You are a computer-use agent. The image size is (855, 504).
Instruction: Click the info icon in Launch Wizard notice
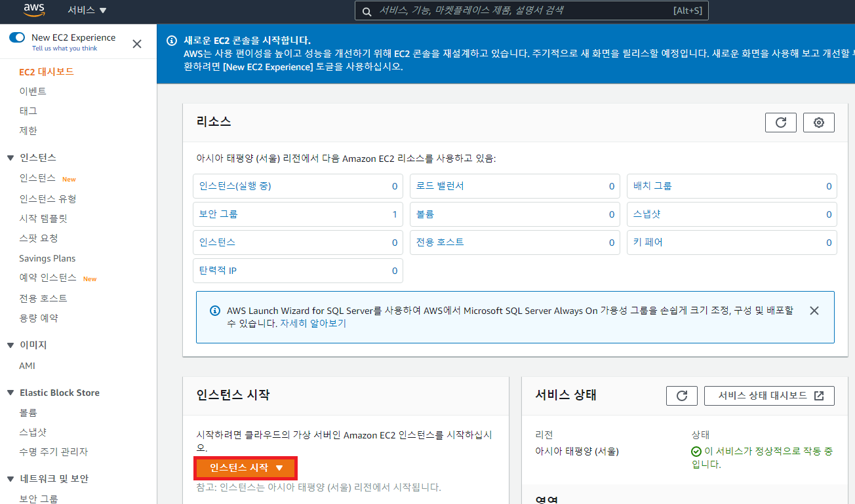[x=215, y=311]
